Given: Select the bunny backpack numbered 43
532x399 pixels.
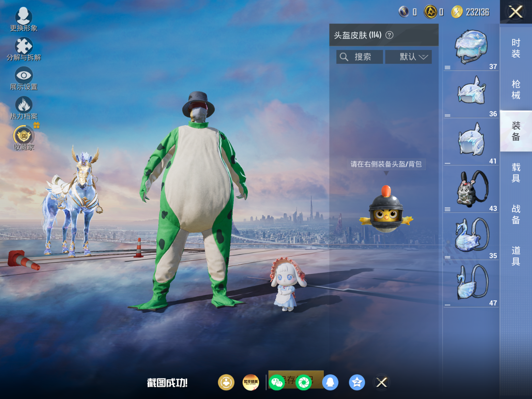Looking at the screenshot, I should [x=471, y=189].
